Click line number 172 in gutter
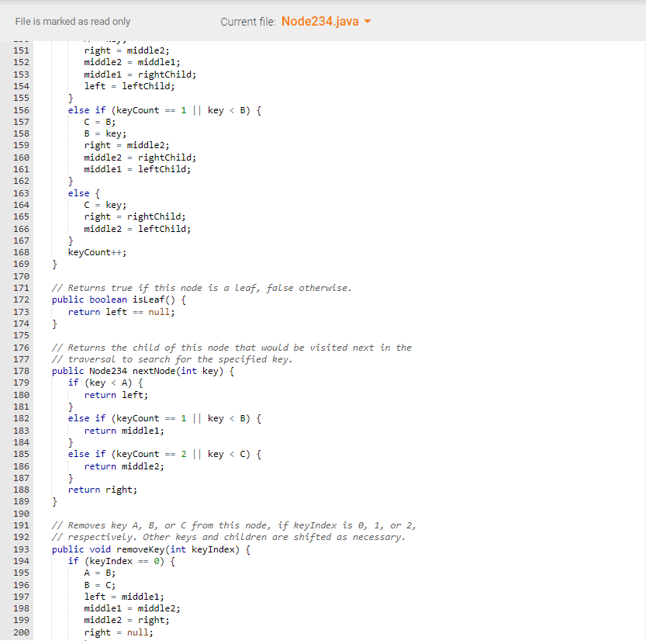Image resolution: width=646 pixels, height=644 pixels. 21,299
